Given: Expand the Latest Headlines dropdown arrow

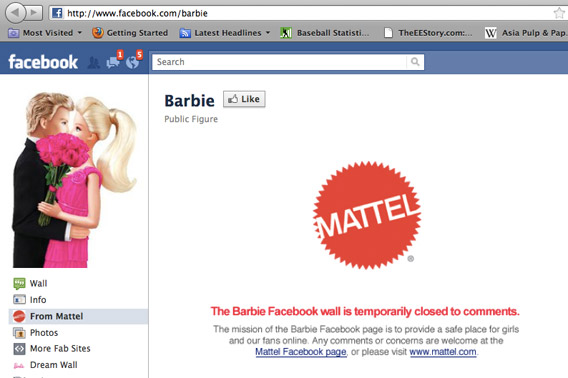Looking at the screenshot, I should tap(268, 33).
